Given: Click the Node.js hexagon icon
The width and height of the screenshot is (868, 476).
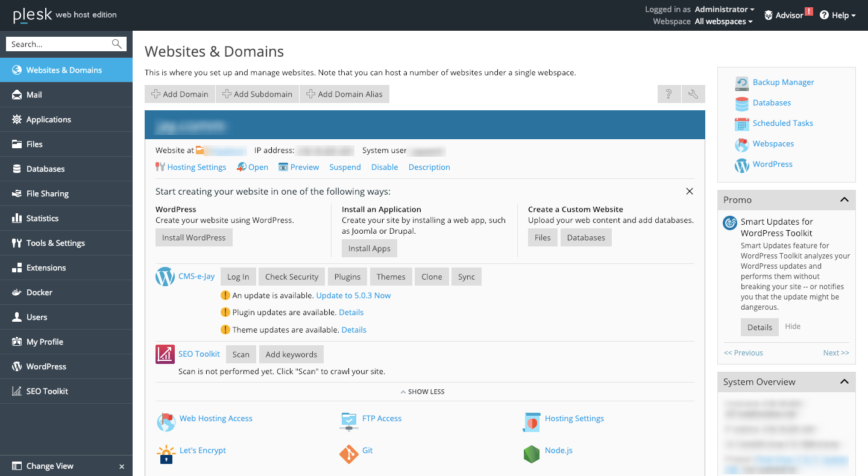Looking at the screenshot, I should [x=532, y=454].
